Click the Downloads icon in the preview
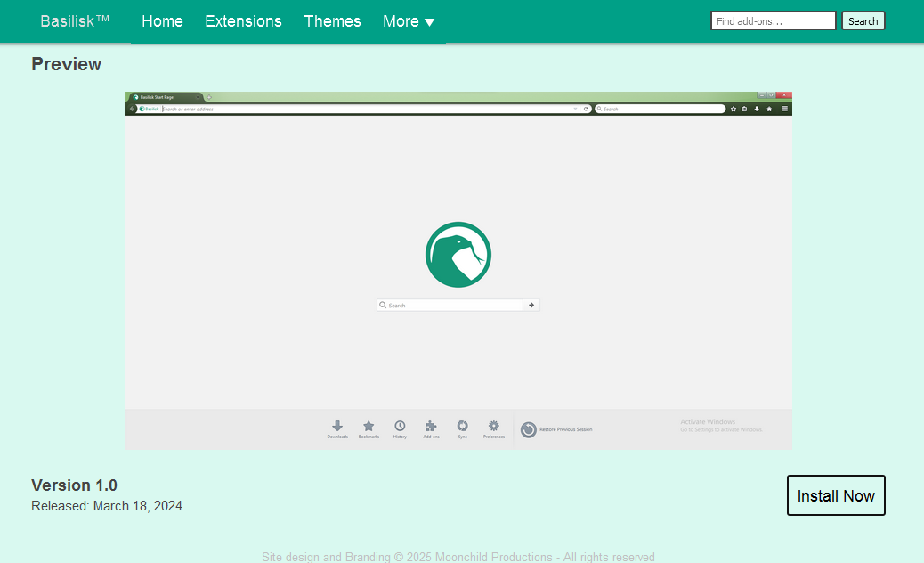This screenshot has width=924, height=563. pyautogui.click(x=337, y=426)
